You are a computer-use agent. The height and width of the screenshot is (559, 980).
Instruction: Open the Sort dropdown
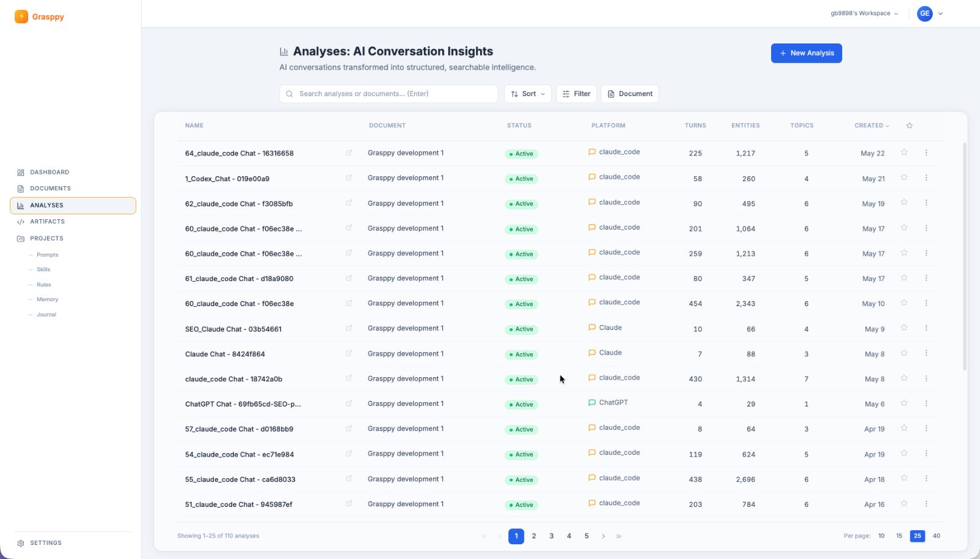coord(528,94)
